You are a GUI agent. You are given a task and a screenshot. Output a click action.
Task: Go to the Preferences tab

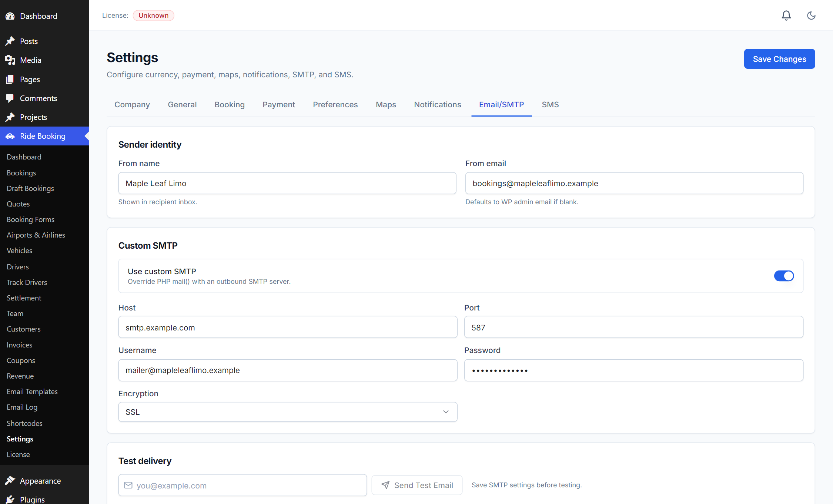coord(335,105)
